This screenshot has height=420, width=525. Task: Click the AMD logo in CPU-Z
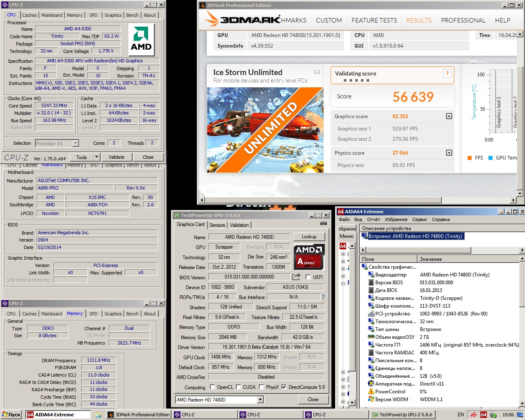141,40
